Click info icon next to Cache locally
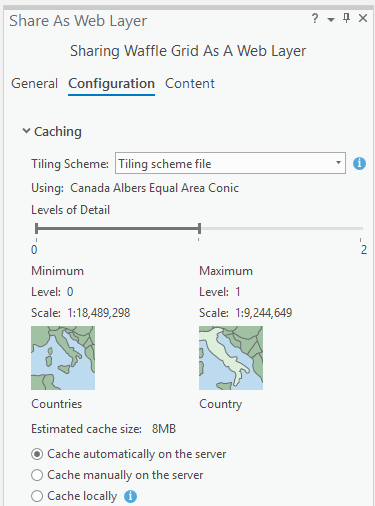 pos(130,496)
